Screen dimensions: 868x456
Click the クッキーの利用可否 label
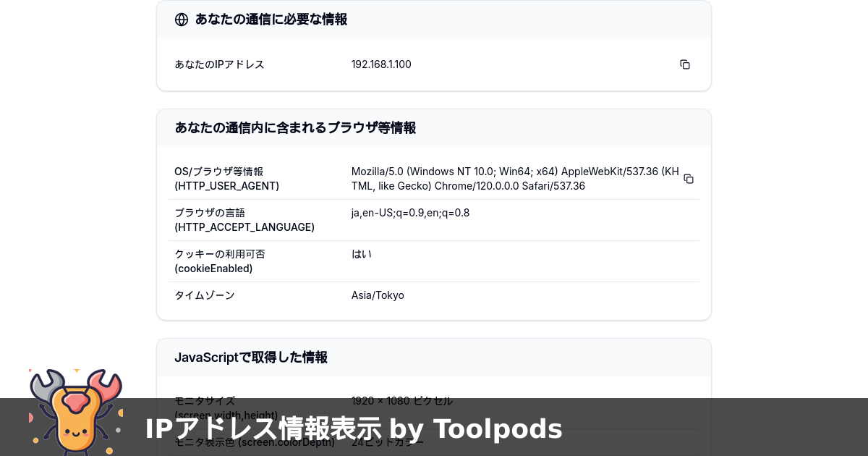coord(219,254)
